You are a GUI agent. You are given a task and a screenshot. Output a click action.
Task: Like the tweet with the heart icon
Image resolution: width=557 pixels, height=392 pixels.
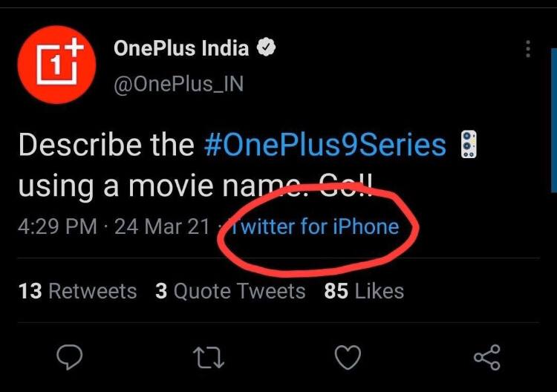(348, 358)
